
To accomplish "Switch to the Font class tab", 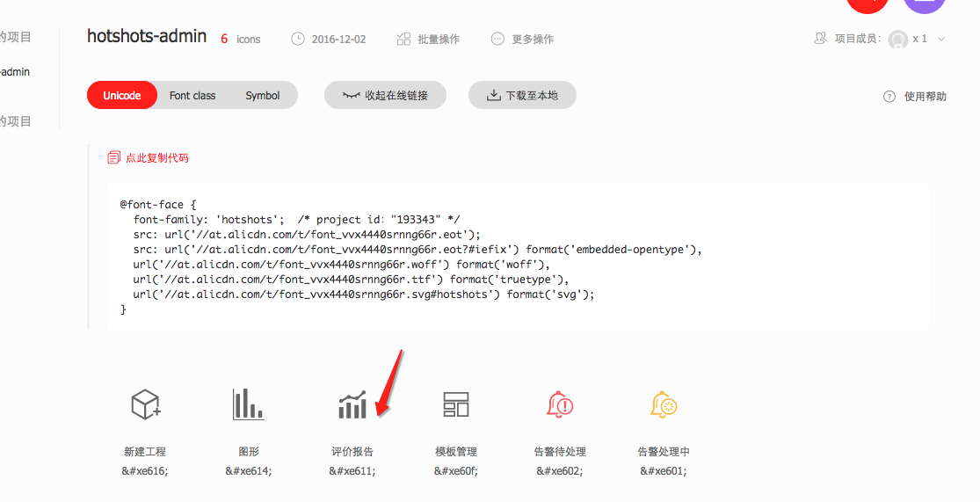I will tap(192, 96).
